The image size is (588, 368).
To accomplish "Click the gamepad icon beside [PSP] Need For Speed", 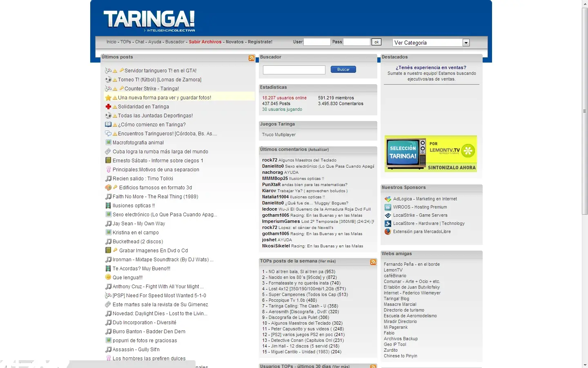I will click(108, 296).
